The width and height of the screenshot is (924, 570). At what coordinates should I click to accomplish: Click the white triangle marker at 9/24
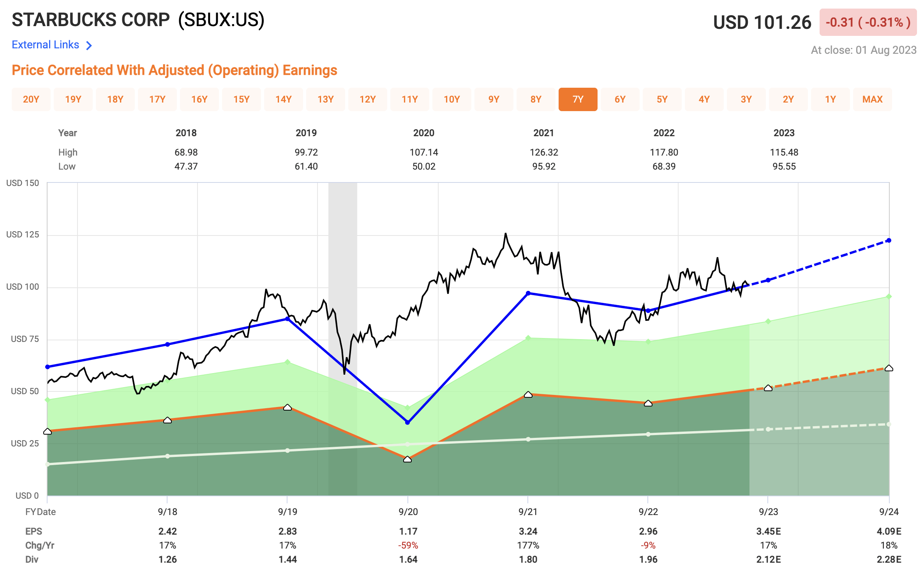click(x=889, y=368)
